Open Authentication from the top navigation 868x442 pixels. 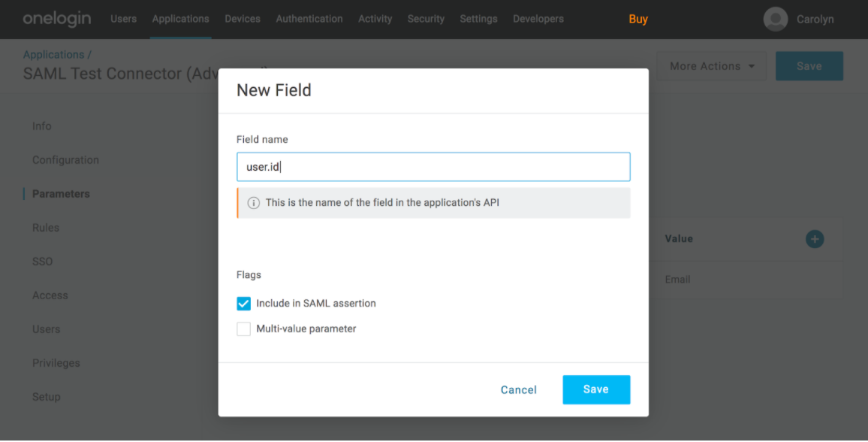(309, 19)
